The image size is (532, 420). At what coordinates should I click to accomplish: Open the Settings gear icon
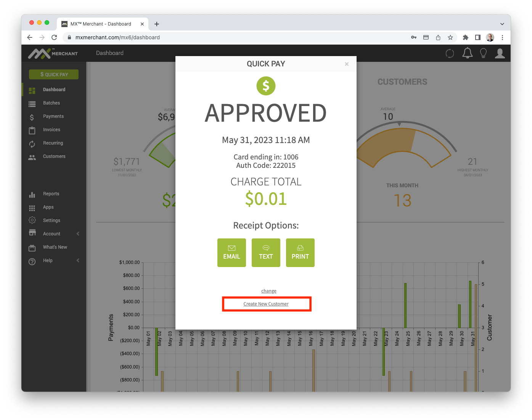32,220
